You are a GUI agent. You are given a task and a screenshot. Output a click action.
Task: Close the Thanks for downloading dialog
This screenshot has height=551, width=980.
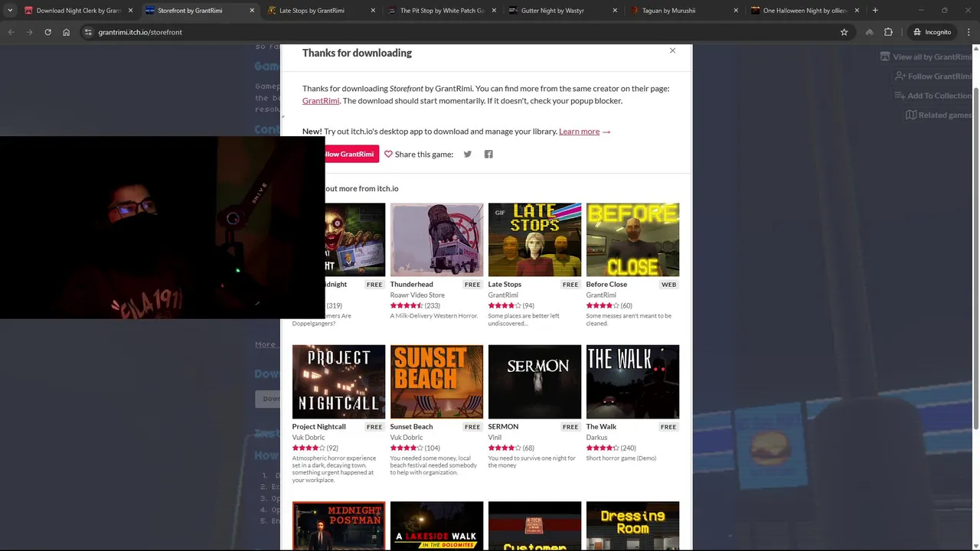click(672, 51)
